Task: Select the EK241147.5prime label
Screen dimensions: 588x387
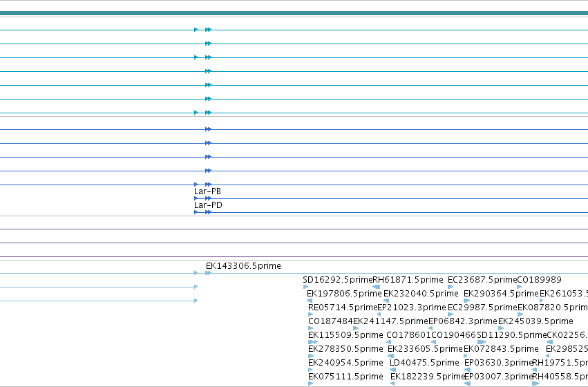Action: pyautogui.click(x=391, y=321)
